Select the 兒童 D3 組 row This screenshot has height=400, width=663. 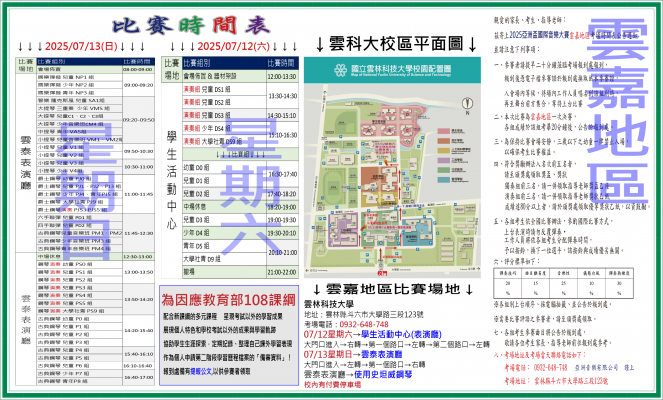pyautogui.click(x=225, y=220)
